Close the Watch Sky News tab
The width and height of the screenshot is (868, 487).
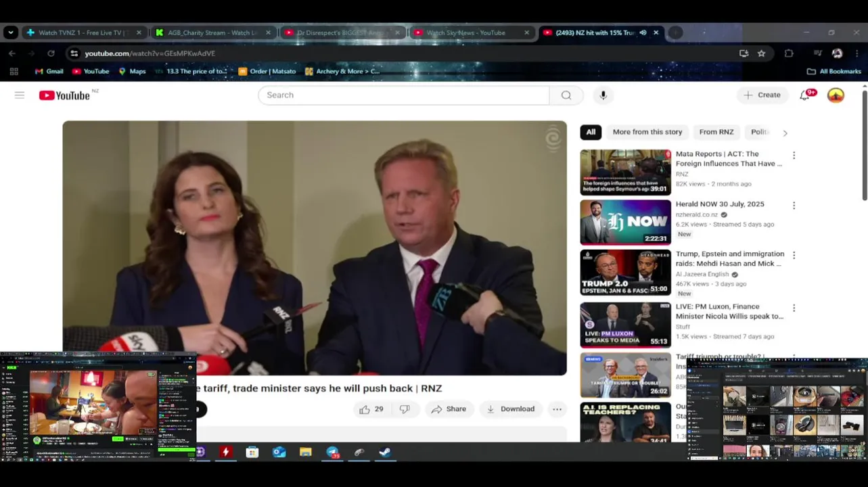[x=526, y=32]
